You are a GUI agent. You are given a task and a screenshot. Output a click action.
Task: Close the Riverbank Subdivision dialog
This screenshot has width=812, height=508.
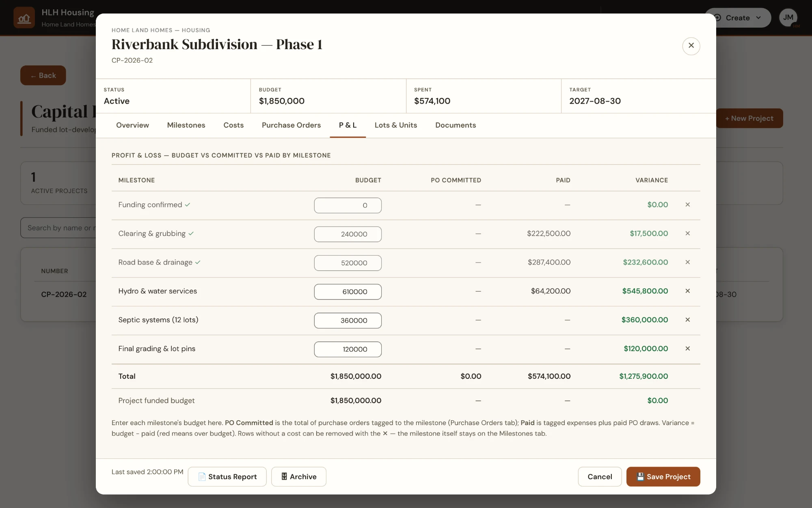click(x=691, y=46)
